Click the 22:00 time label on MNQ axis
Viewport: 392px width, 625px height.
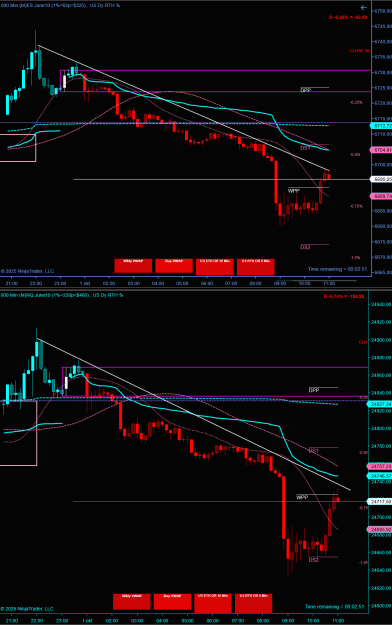(37, 621)
